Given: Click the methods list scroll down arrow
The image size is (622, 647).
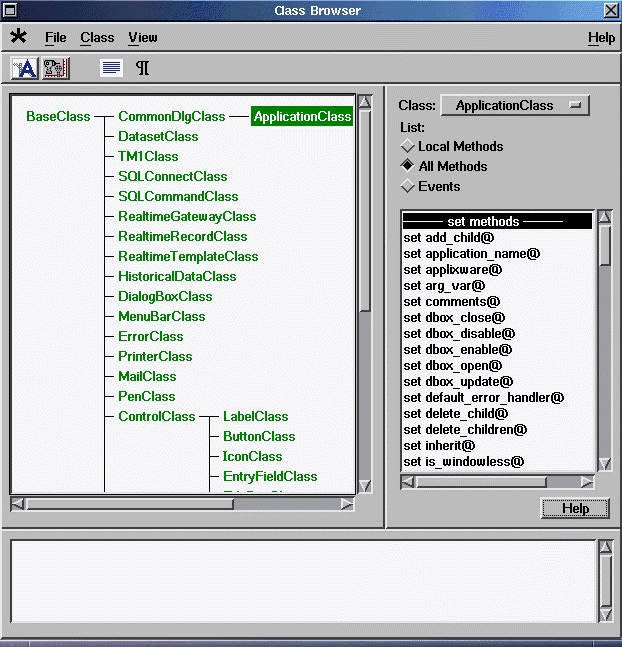Looking at the screenshot, I should (605, 464).
